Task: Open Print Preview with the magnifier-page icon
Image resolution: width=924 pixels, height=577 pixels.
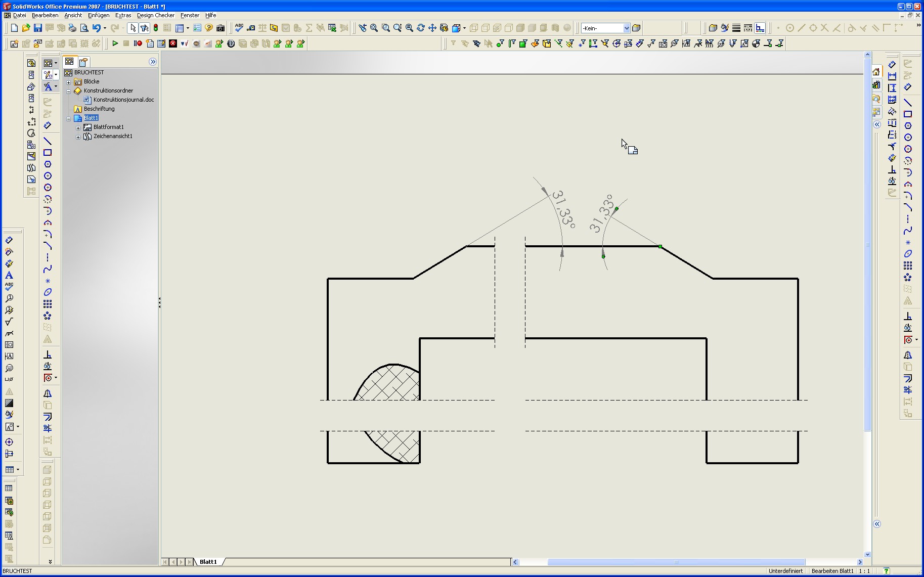Action: (x=84, y=28)
